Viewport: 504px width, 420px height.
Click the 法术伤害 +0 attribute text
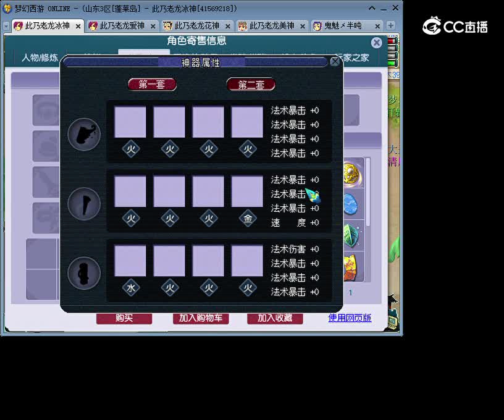[295, 249]
